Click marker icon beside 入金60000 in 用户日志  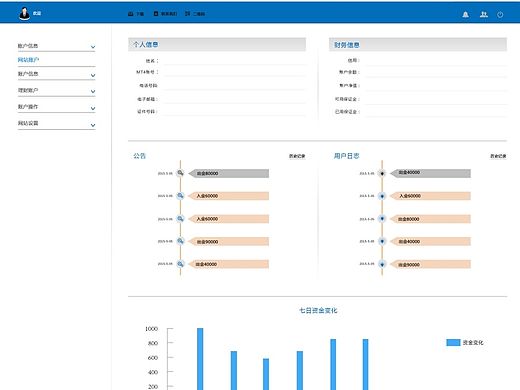(x=382, y=196)
